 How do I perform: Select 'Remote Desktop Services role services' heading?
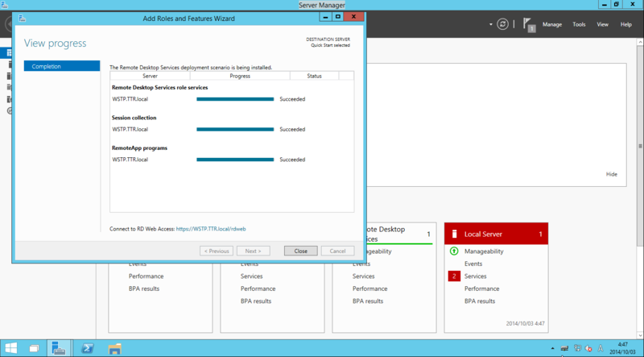tap(159, 88)
